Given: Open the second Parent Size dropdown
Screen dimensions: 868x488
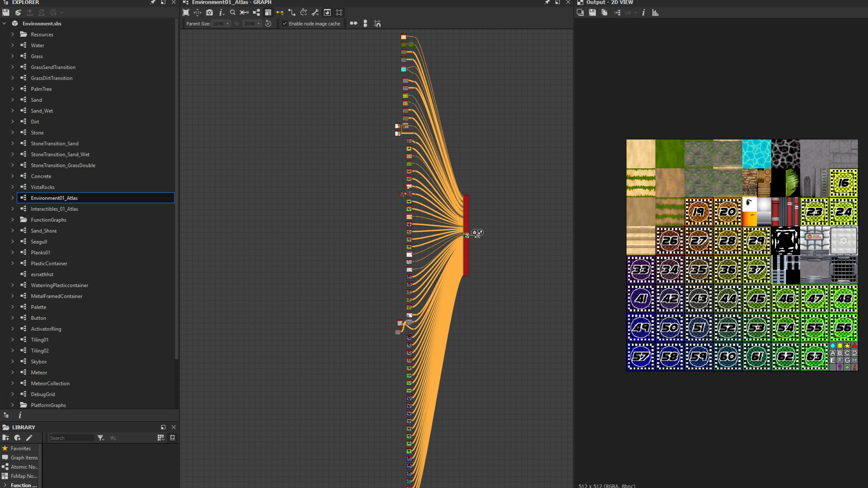Looking at the screenshot, I should click(x=252, y=23).
